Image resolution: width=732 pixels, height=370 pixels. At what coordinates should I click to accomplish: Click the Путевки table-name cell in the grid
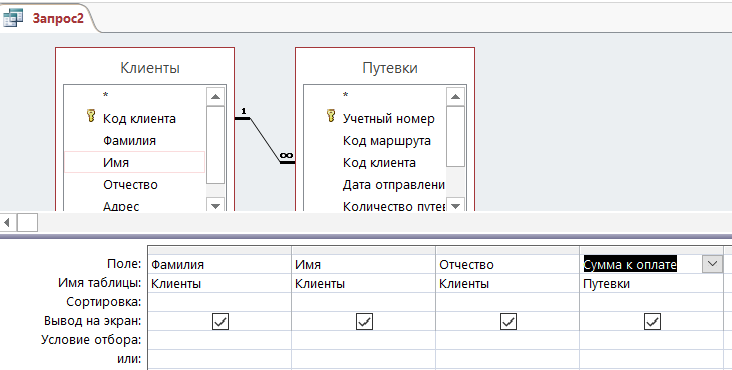pos(652,284)
